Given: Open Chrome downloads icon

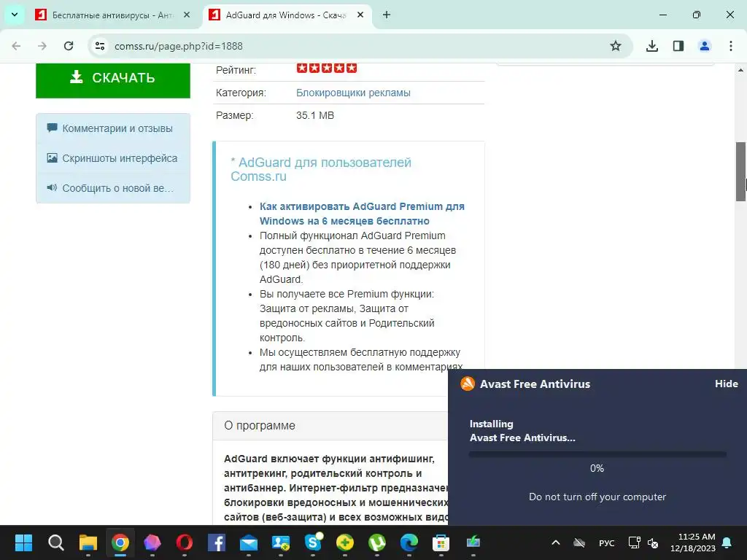Looking at the screenshot, I should click(x=652, y=46).
